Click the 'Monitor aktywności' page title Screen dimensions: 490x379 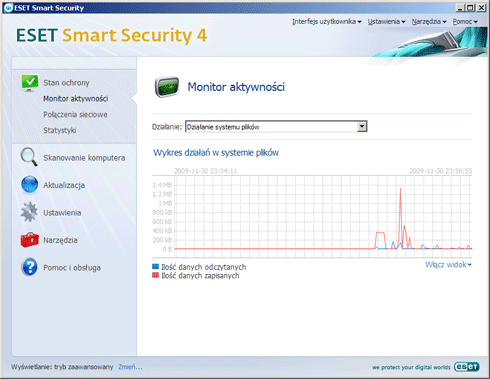click(236, 87)
